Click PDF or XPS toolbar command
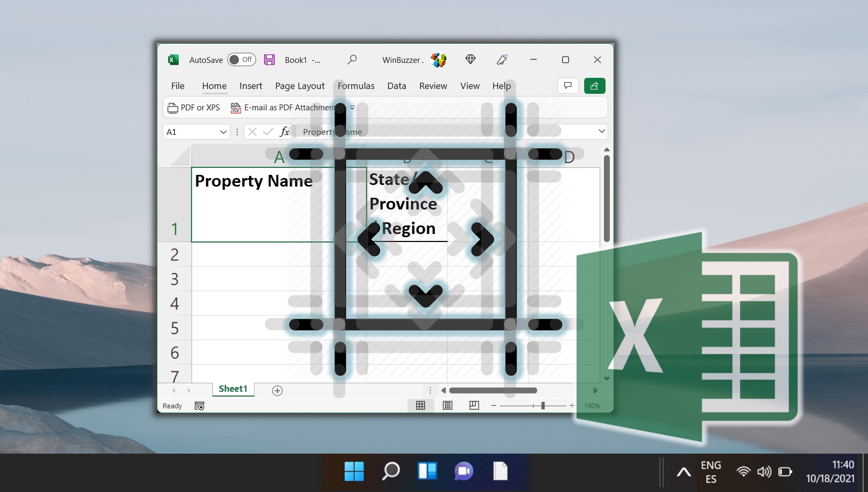 (194, 108)
